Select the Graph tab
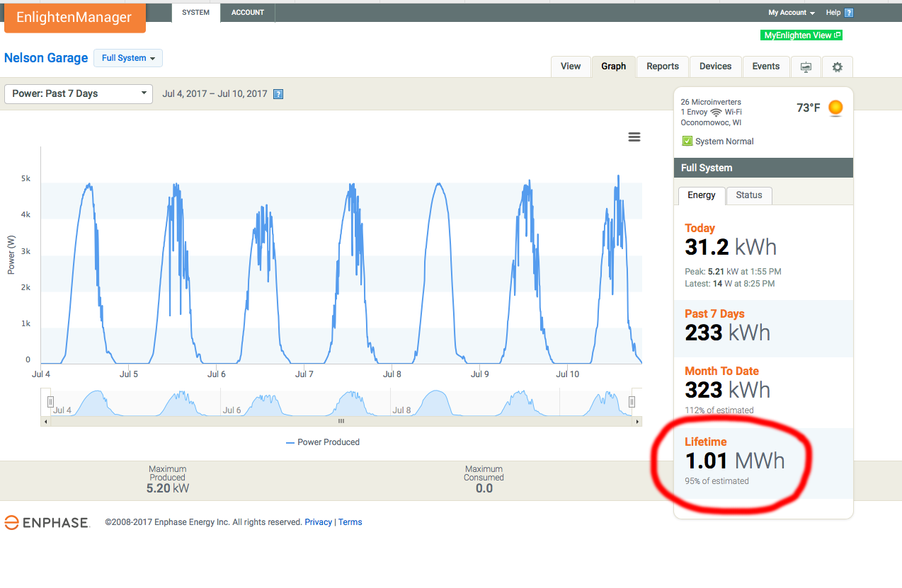902x588 pixels. coord(614,67)
